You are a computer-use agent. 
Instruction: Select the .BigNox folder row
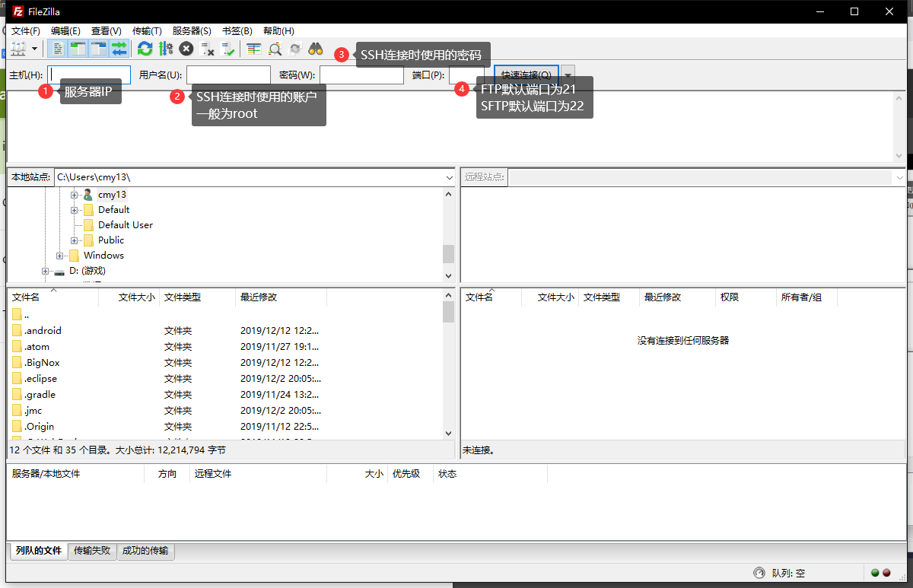(x=224, y=363)
